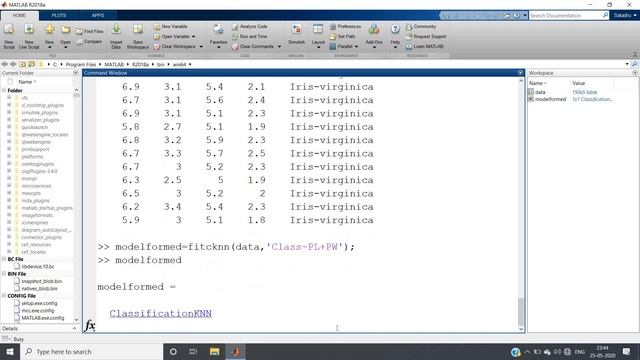
Task: Open Current Folder panel actions menu
Action: tap(76, 73)
